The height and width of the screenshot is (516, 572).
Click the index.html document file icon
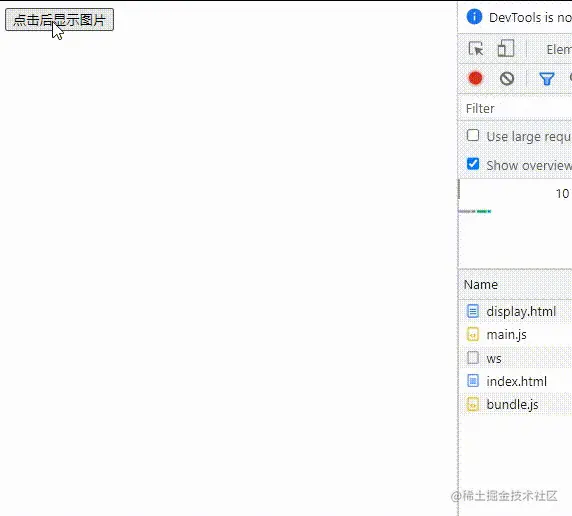pos(473,381)
